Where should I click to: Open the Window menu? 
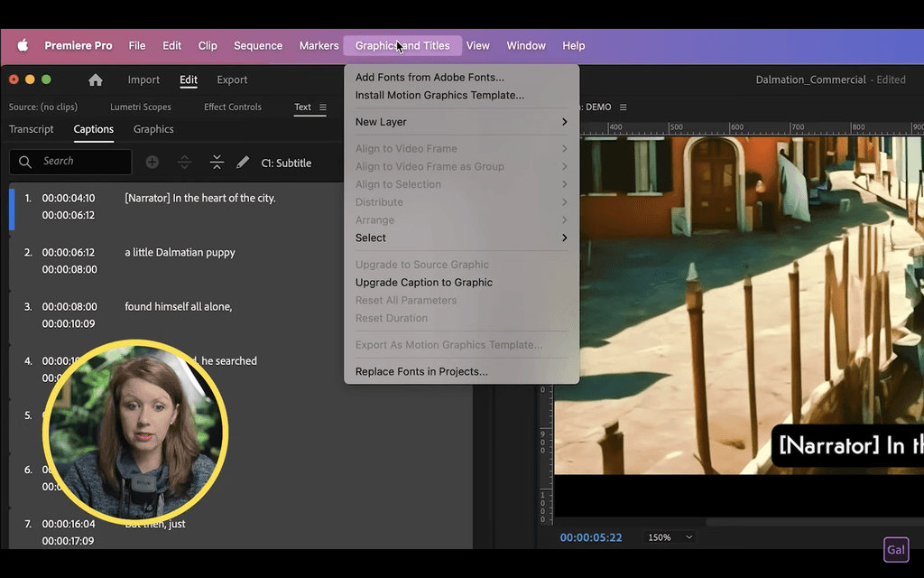(x=526, y=45)
